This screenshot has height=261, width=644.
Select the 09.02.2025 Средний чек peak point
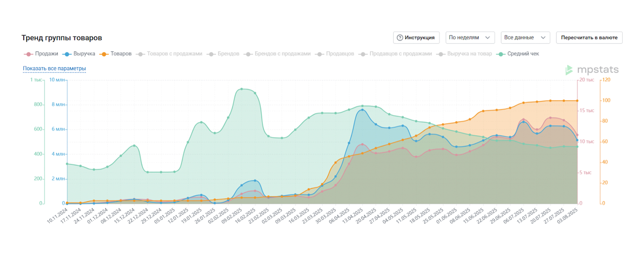[241, 89]
